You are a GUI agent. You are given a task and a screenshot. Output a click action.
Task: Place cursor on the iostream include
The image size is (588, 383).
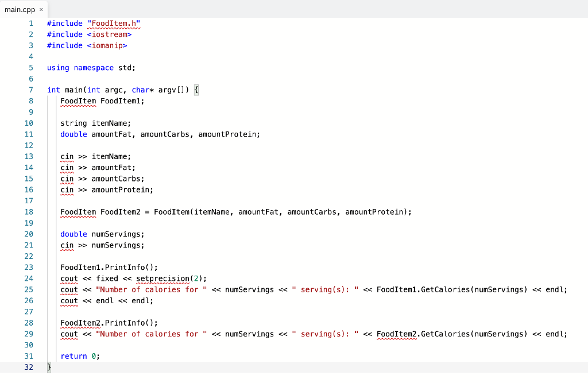coord(108,34)
